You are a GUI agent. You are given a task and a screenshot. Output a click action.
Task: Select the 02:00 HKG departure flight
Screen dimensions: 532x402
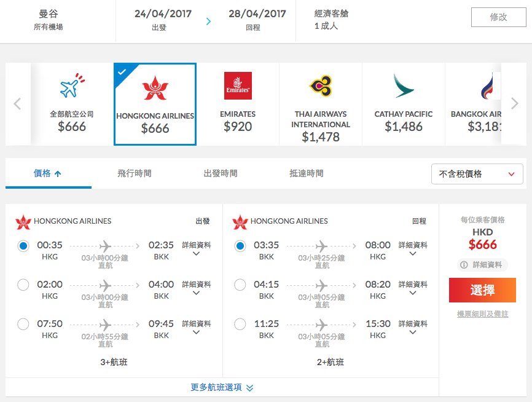[x=23, y=285]
